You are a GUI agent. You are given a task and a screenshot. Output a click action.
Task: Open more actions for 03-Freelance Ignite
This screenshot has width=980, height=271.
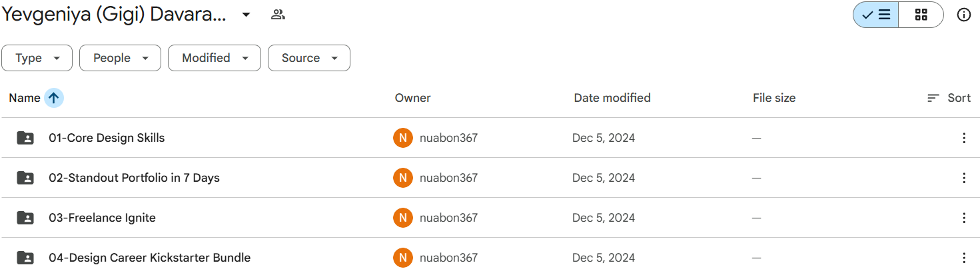[x=963, y=218]
